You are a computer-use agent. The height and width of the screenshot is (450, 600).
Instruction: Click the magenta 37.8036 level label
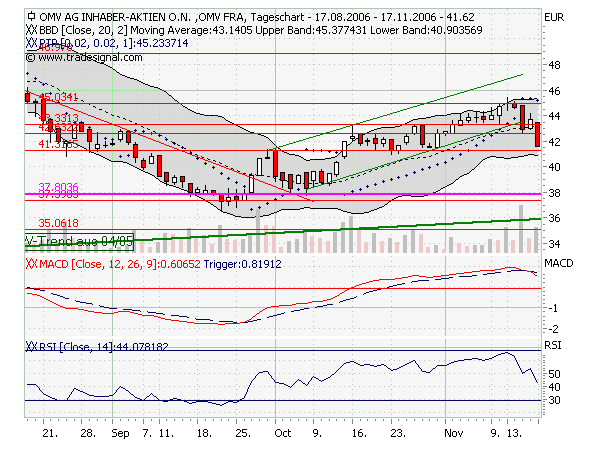[58, 187]
